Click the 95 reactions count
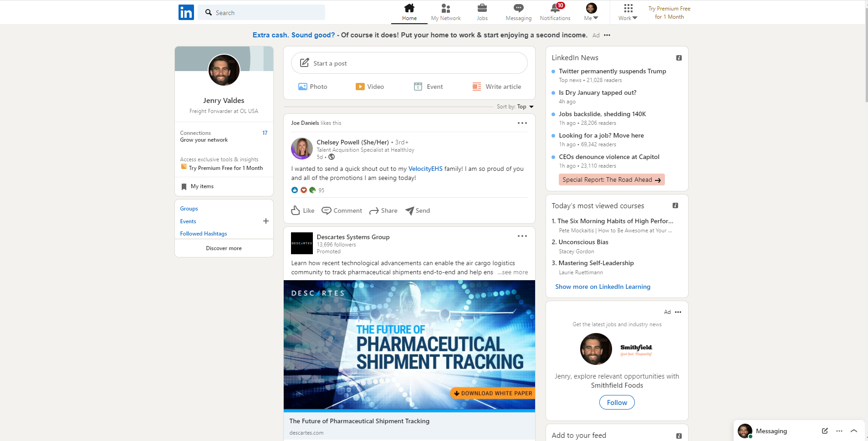This screenshot has width=868, height=441. (322, 190)
